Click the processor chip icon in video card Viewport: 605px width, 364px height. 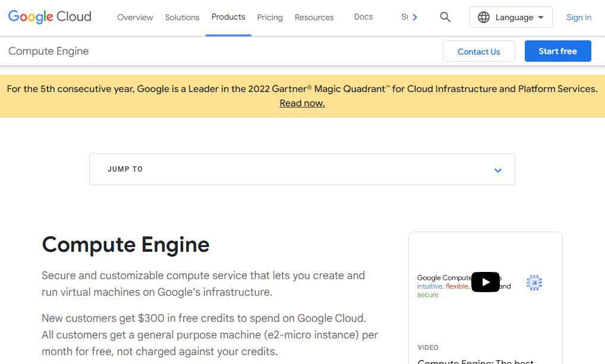tap(534, 282)
